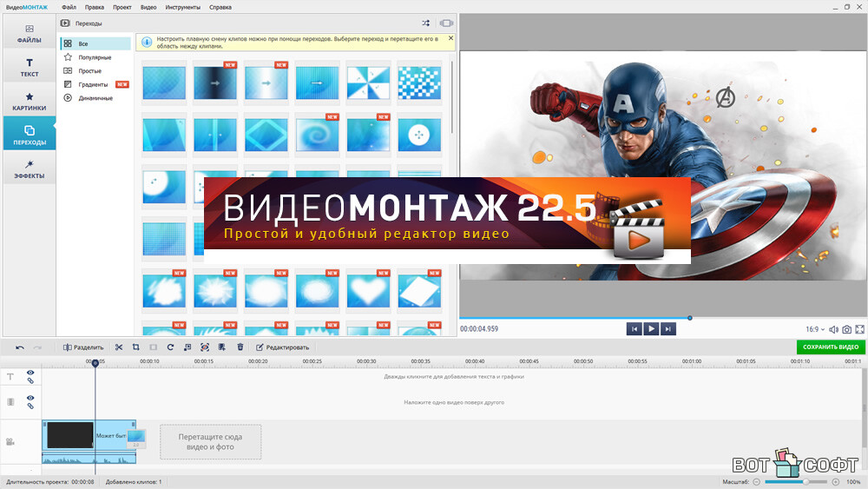Click the chroma key icon in timeline toolbar

click(x=205, y=347)
